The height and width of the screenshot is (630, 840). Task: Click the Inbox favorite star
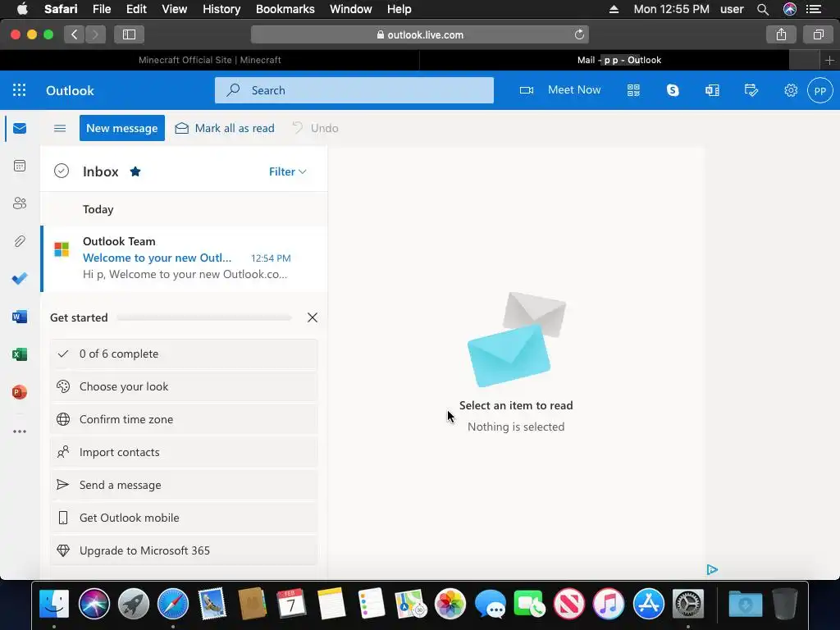135,171
